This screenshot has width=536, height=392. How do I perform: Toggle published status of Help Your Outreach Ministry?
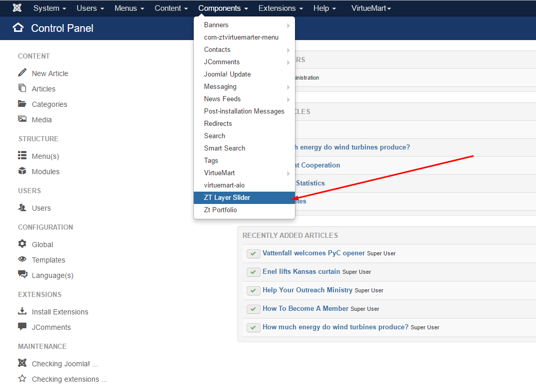pyautogui.click(x=253, y=290)
